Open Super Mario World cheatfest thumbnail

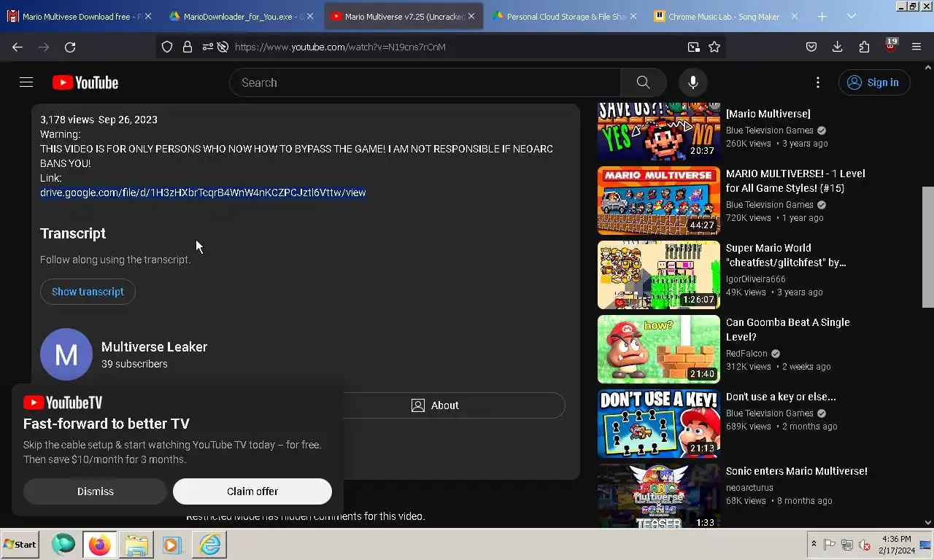pyautogui.click(x=659, y=275)
